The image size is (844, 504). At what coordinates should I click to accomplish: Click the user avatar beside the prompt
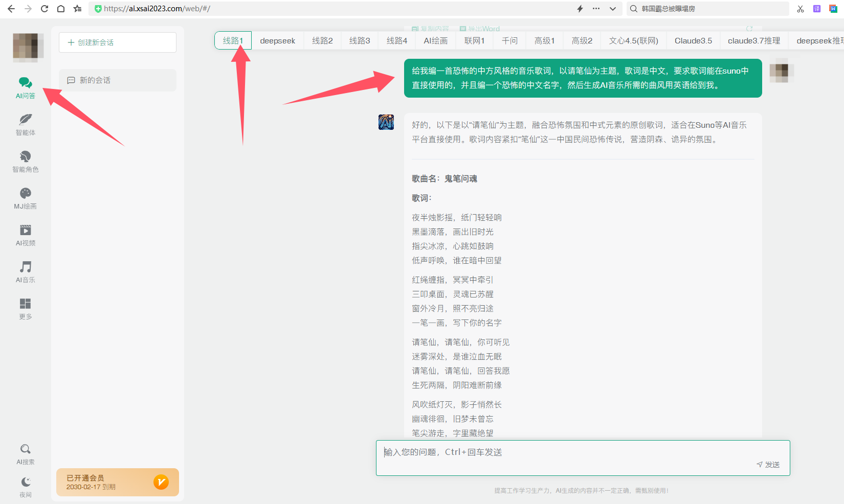tap(782, 70)
